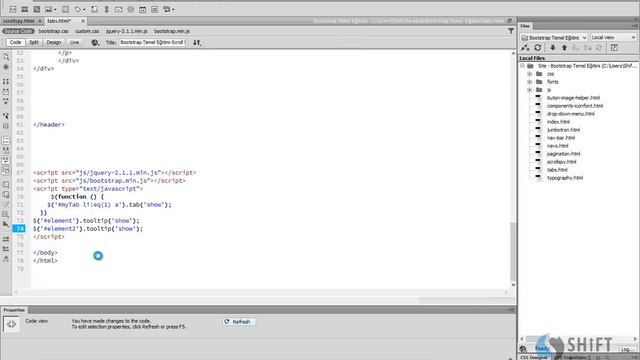640x360 pixels.
Task: Open the Files panel options menu
Action: point(634,26)
